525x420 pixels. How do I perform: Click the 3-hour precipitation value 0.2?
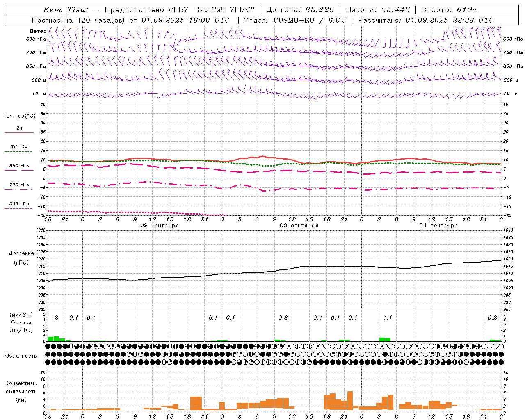click(492, 318)
